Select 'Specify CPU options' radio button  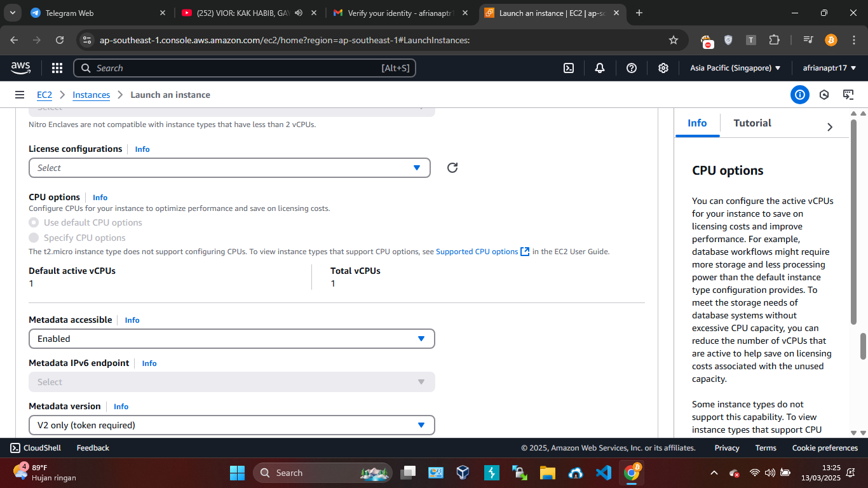[x=34, y=238]
